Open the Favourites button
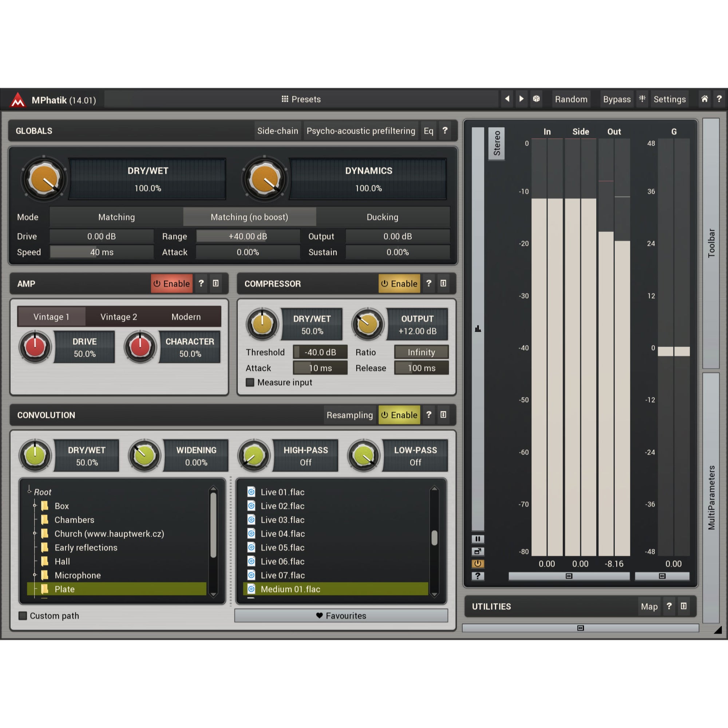The width and height of the screenshot is (728, 728). coord(341,615)
